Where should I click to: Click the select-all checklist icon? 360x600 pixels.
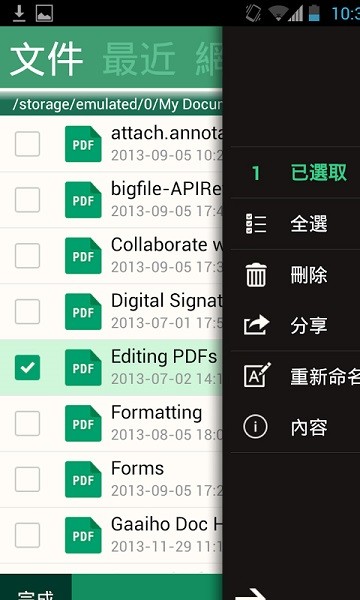tap(256, 224)
